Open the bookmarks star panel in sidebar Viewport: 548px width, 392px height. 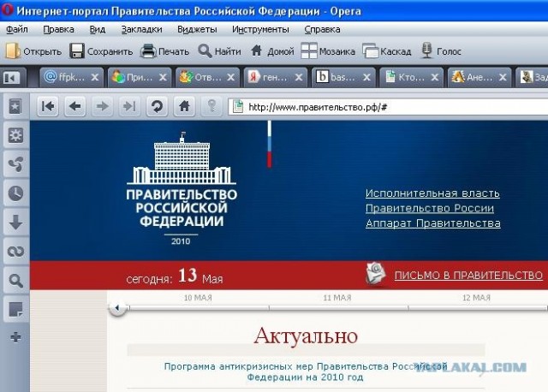[15, 107]
